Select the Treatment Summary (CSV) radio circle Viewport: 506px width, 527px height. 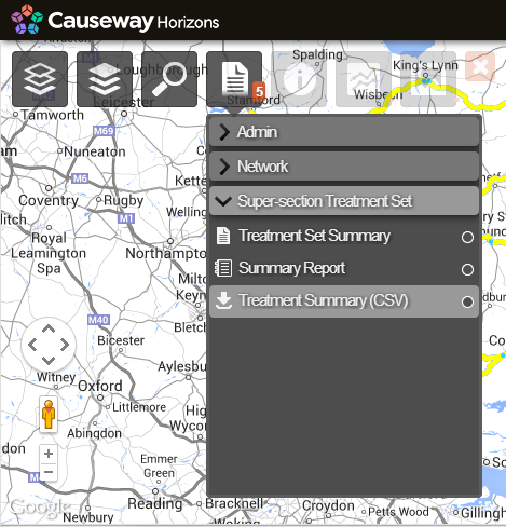click(x=468, y=302)
